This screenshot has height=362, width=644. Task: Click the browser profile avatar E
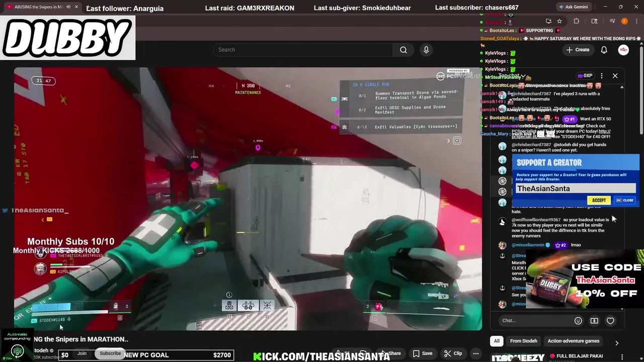click(x=624, y=21)
